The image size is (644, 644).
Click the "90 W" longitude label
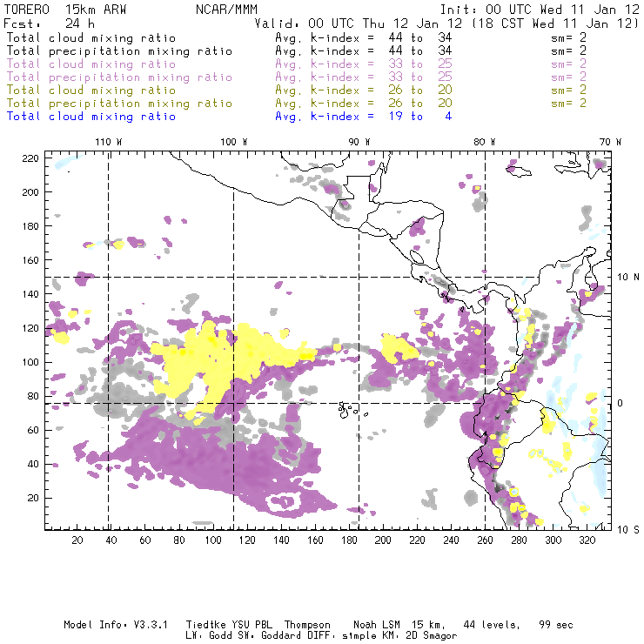coord(359,142)
